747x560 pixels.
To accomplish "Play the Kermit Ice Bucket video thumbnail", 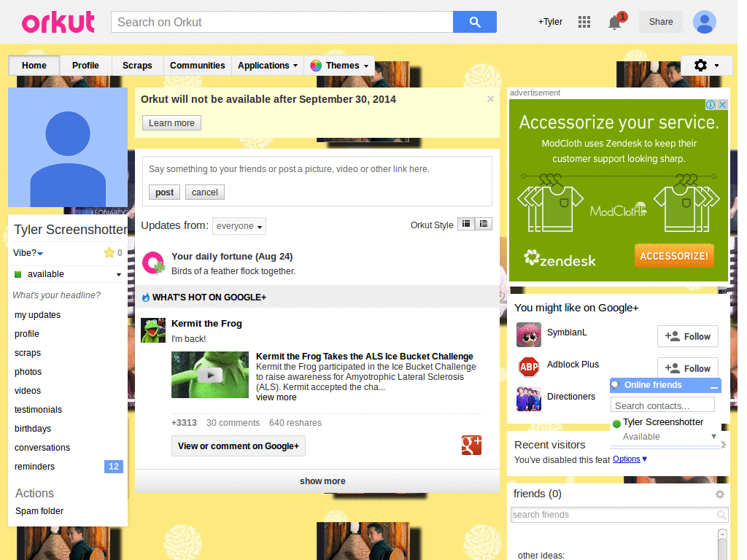I will click(x=210, y=375).
